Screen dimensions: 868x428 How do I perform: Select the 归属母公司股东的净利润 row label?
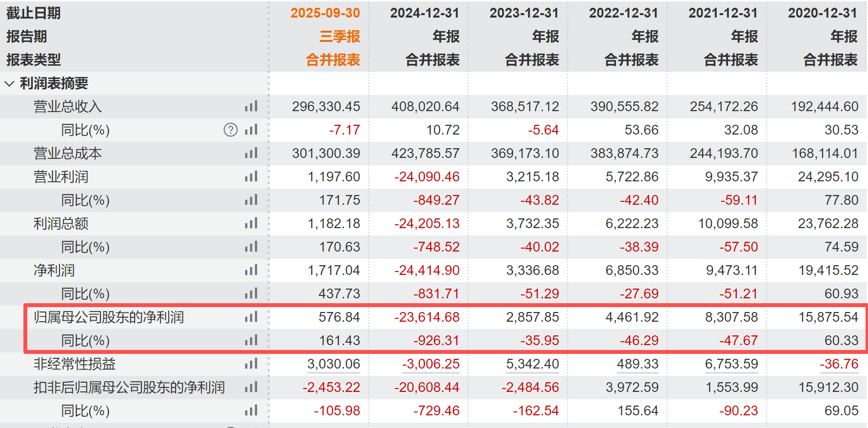tap(109, 317)
